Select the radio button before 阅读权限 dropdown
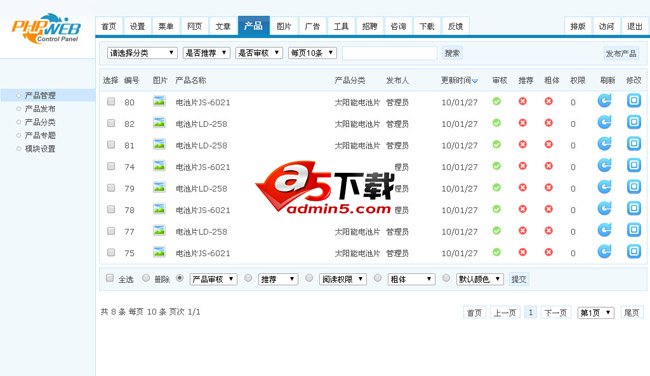Screen dimensions: 650x376 point(309,278)
